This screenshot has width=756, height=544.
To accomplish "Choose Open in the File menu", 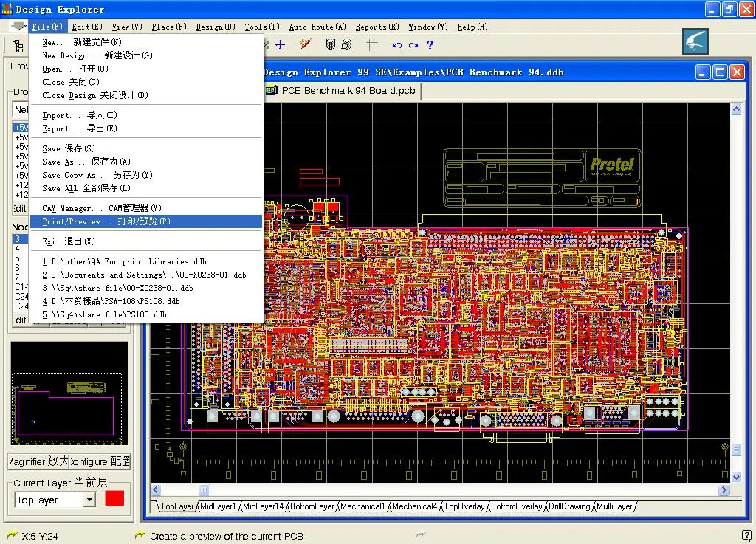I will [x=145, y=69].
